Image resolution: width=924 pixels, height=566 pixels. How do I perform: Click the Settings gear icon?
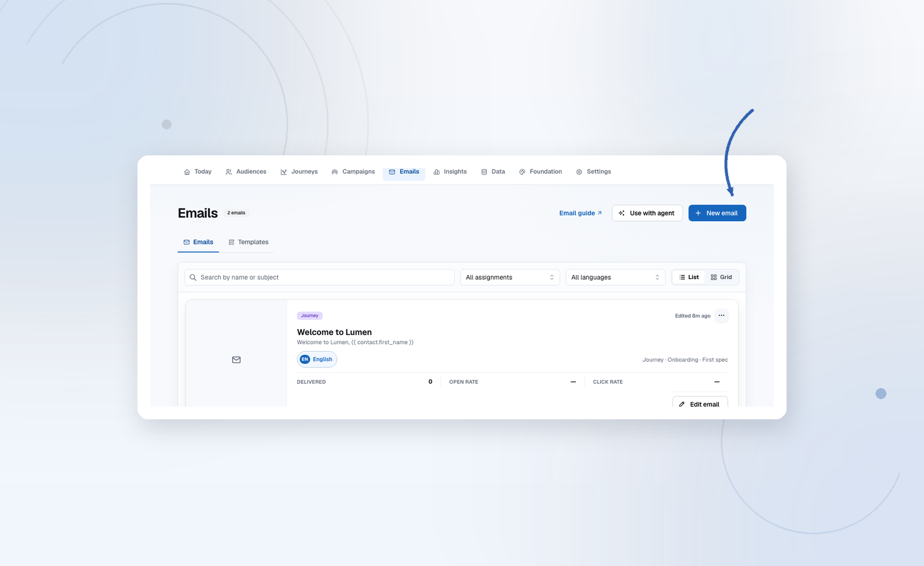(579, 172)
